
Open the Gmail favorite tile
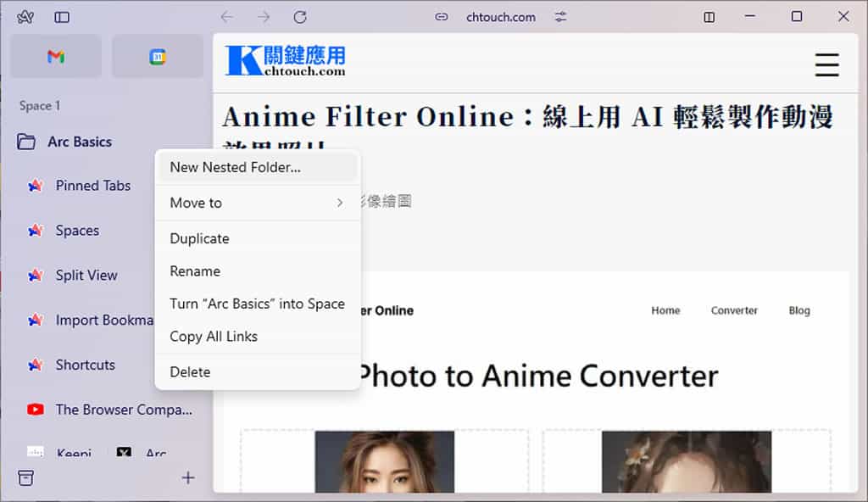click(56, 56)
